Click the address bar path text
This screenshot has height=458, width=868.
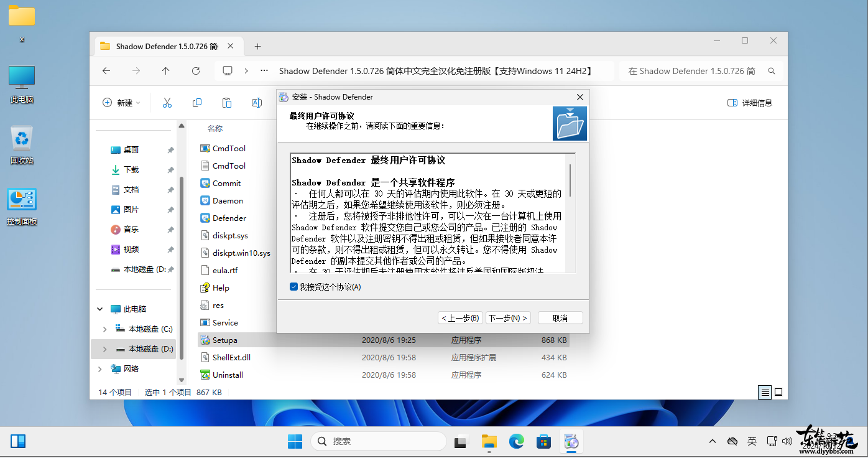click(435, 71)
